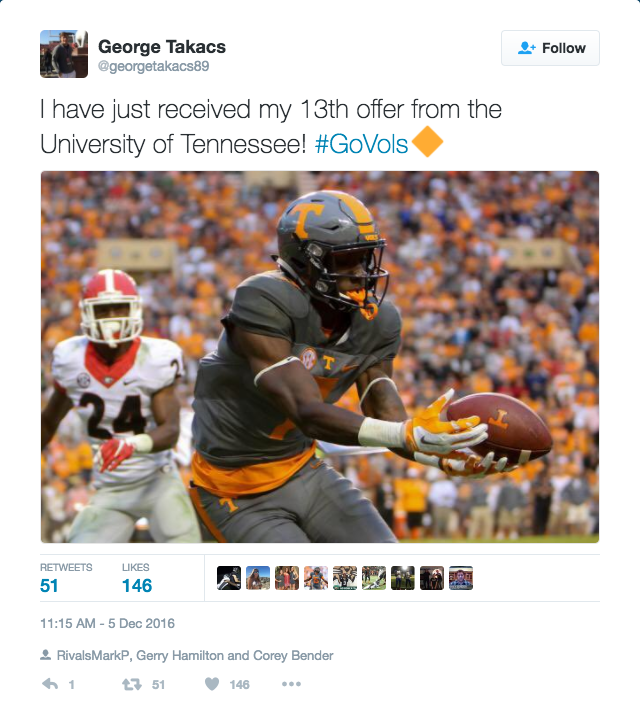Image resolution: width=640 pixels, height=725 pixels.
Task: Retweet using the retweet arrows icon
Action: [132, 684]
